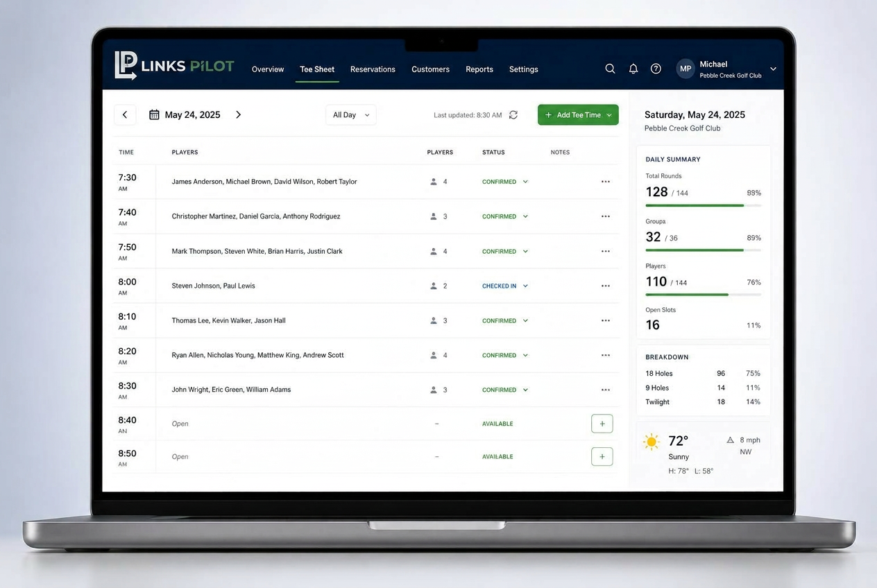
Task: Click player count icon for 8:00 row
Action: click(x=434, y=286)
